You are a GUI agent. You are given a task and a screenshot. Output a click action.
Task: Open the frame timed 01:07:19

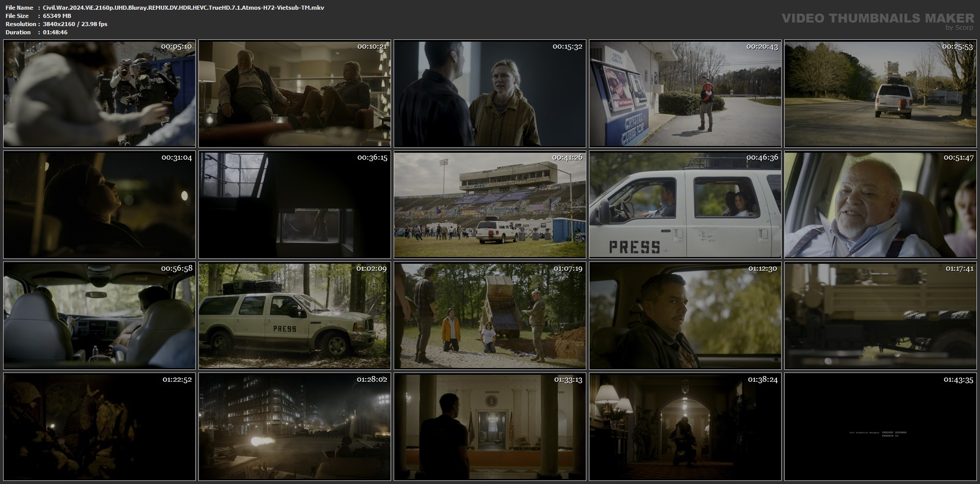tap(490, 316)
